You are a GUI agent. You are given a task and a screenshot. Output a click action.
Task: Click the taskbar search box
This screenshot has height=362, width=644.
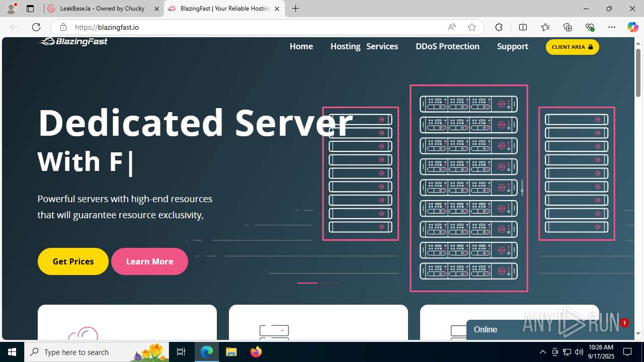pos(97,352)
